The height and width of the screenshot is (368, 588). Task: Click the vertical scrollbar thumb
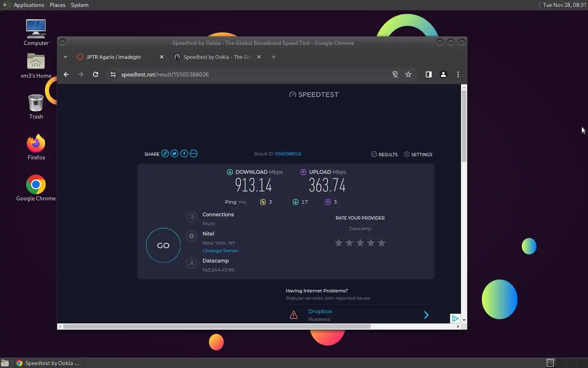[464, 126]
